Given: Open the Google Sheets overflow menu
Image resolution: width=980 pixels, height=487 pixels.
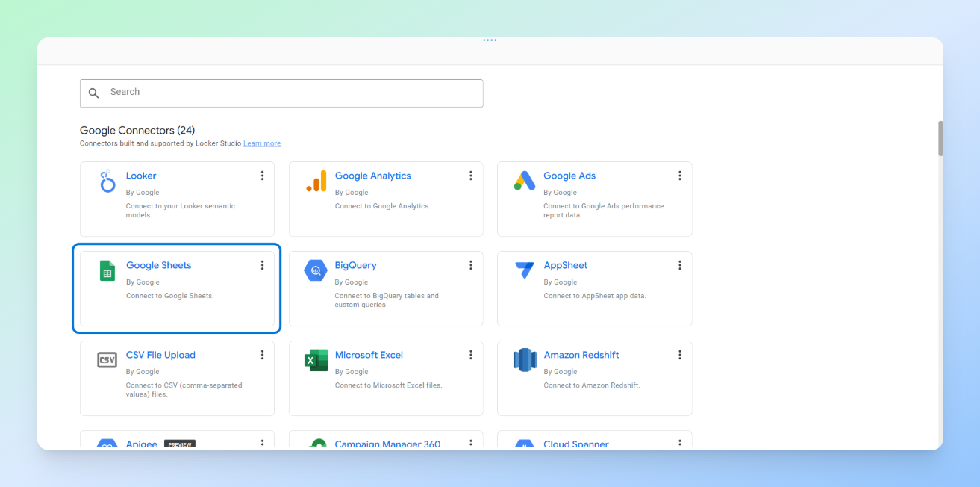Looking at the screenshot, I should point(262,264).
